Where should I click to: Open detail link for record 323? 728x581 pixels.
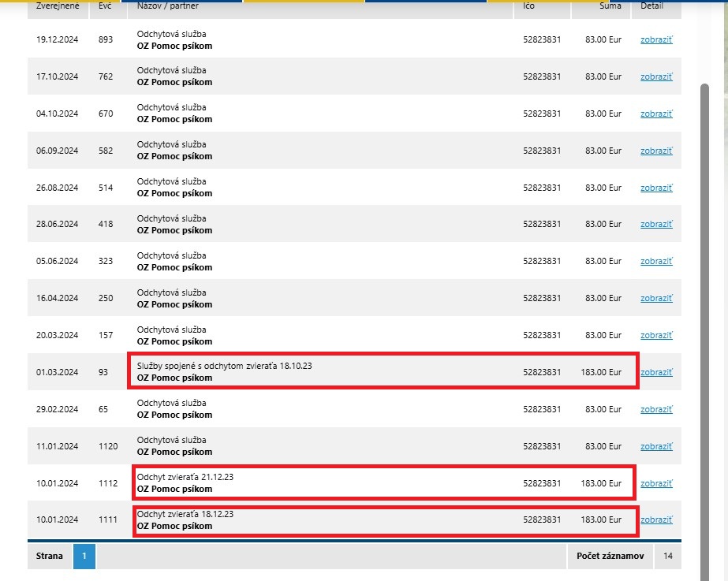point(655,262)
